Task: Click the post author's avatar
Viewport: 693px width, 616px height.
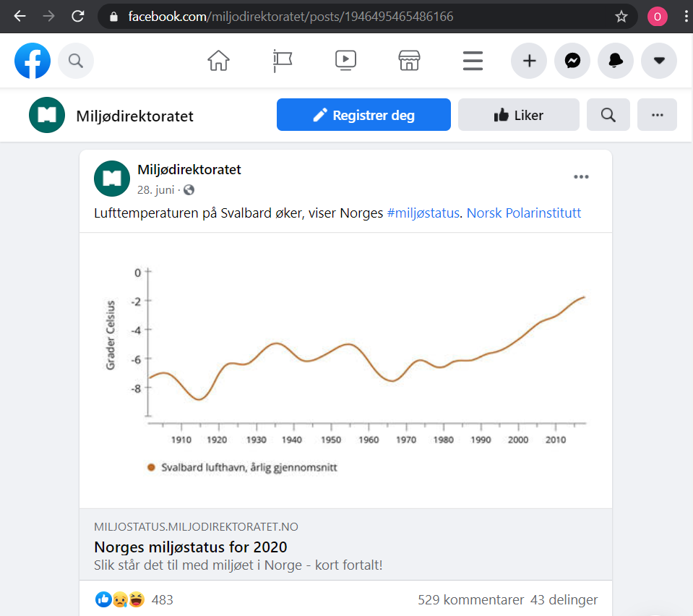Action: coord(112,178)
